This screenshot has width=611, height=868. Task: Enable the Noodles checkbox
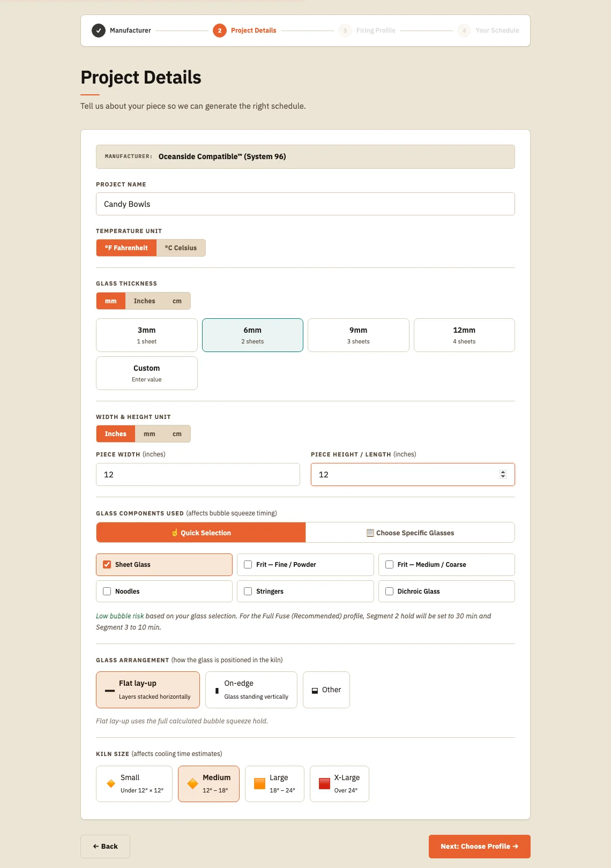click(107, 592)
